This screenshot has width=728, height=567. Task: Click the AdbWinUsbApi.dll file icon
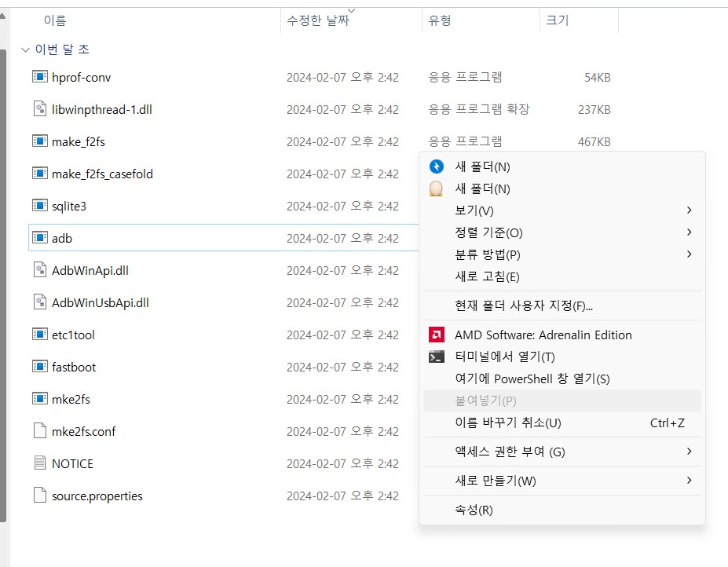click(40, 302)
